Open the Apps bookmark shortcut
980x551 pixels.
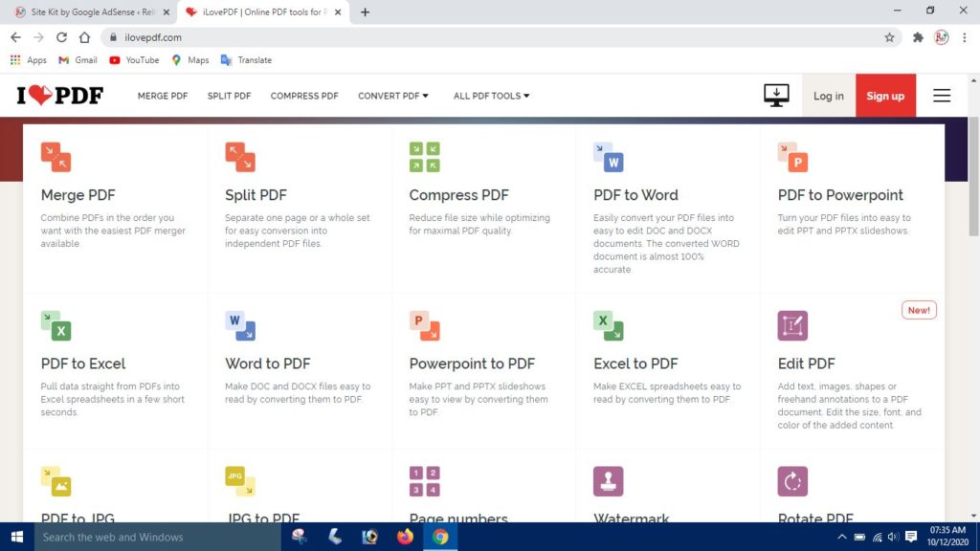28,60
